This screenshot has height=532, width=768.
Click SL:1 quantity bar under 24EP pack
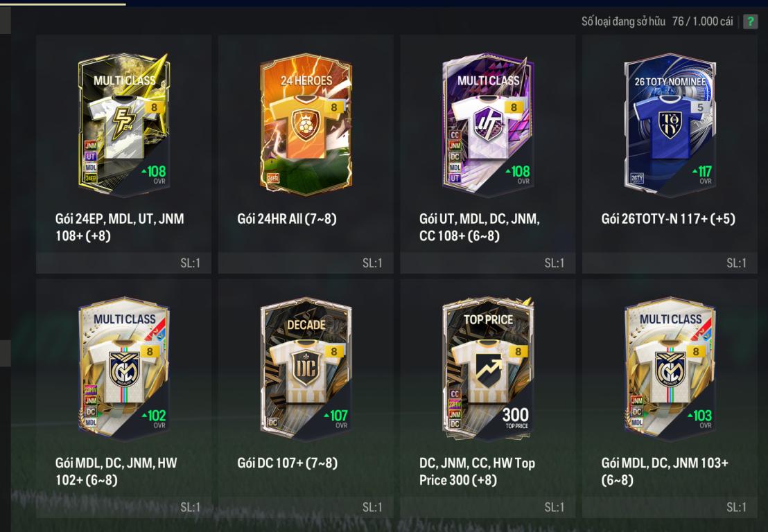coord(124,263)
